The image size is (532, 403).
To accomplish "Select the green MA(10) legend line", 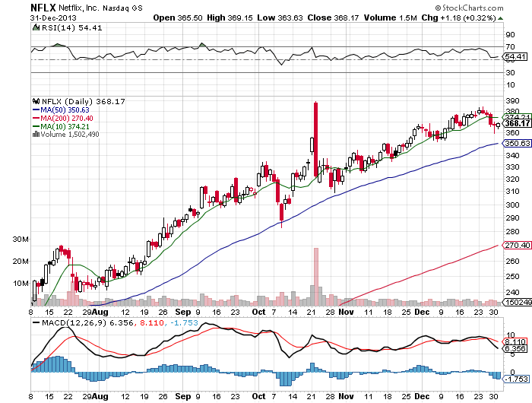I will (36, 127).
